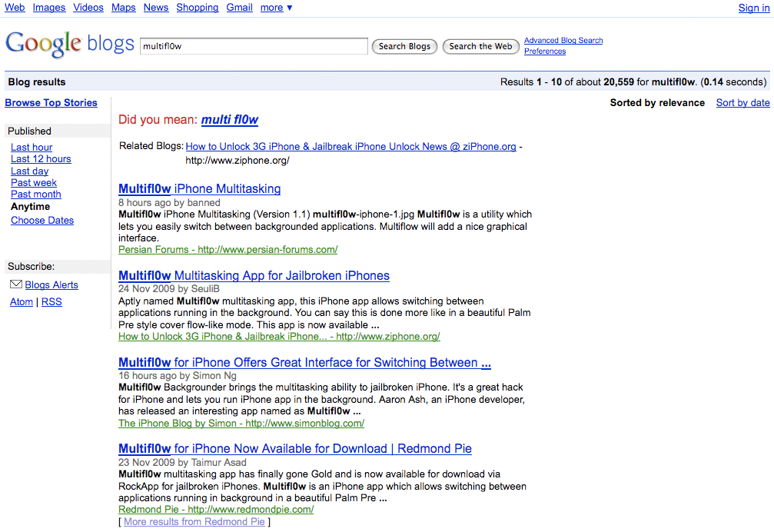Click the 'Published' sidebar heading

(x=29, y=131)
